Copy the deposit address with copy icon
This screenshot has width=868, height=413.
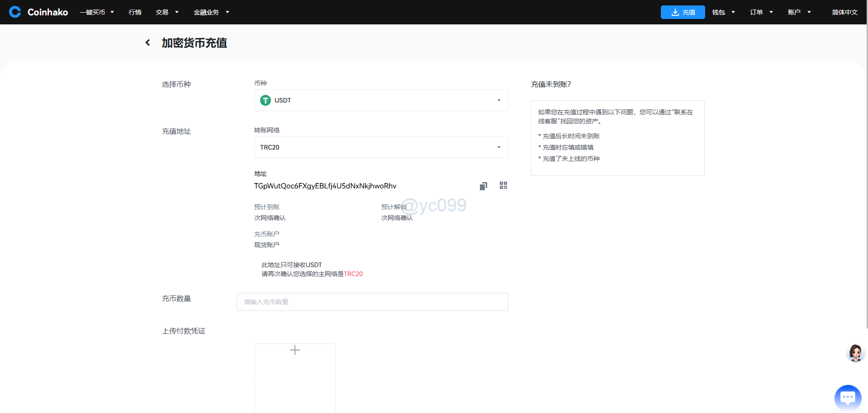(x=483, y=186)
